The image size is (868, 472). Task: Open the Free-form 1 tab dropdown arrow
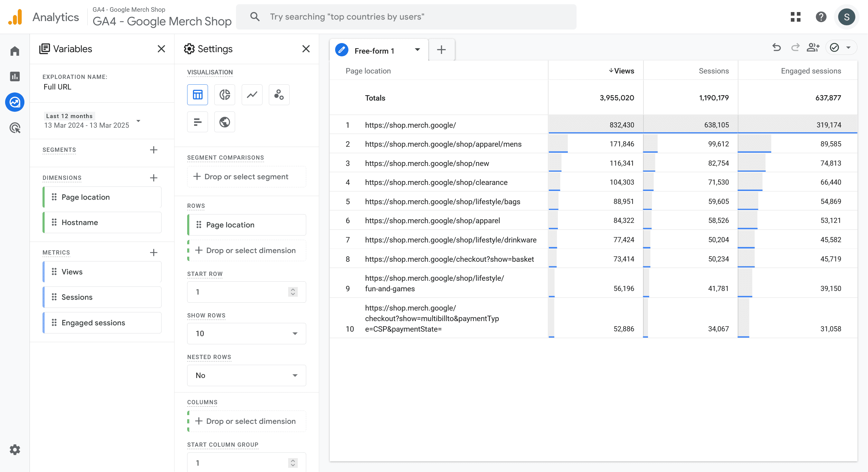tap(417, 50)
